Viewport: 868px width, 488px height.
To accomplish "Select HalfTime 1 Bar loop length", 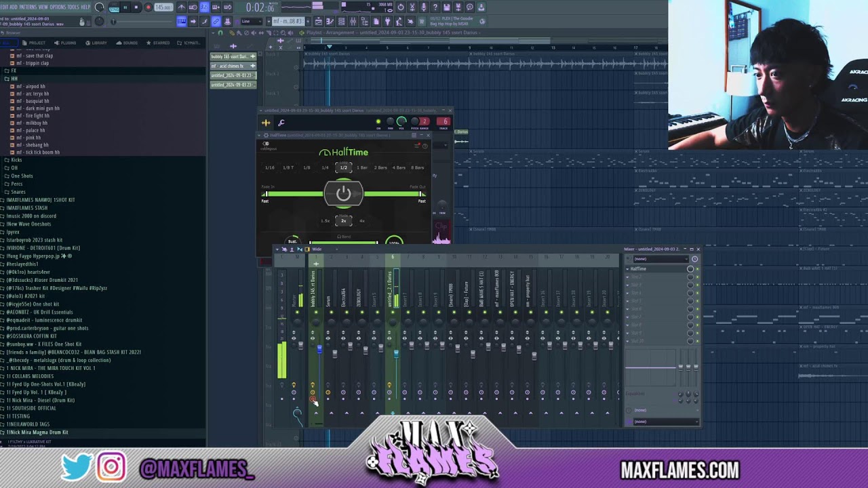I will 363,167.
